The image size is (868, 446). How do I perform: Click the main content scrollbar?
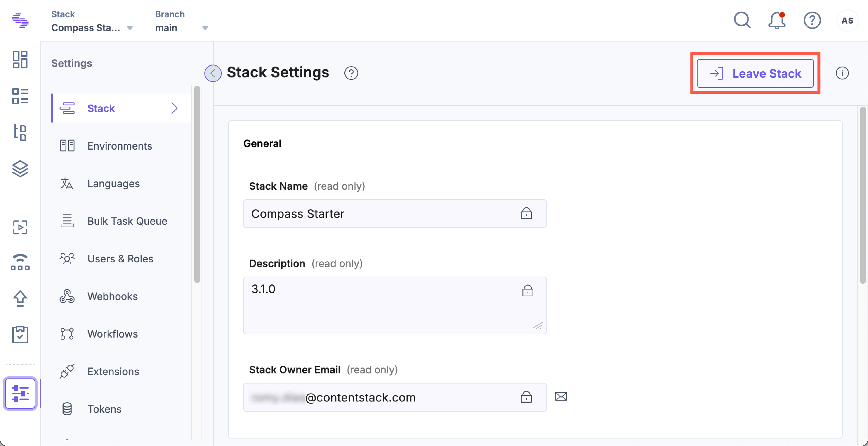point(863,195)
